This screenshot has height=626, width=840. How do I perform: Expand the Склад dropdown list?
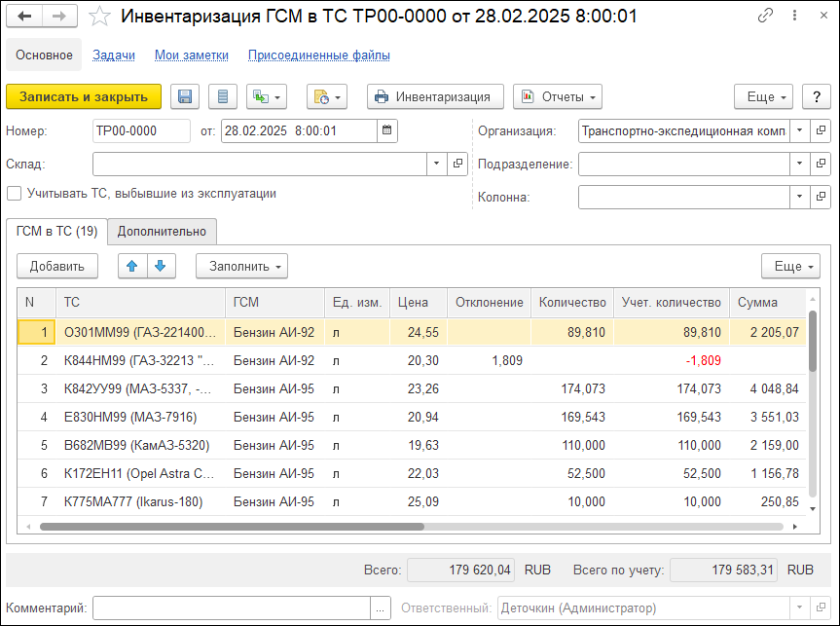pyautogui.click(x=437, y=164)
